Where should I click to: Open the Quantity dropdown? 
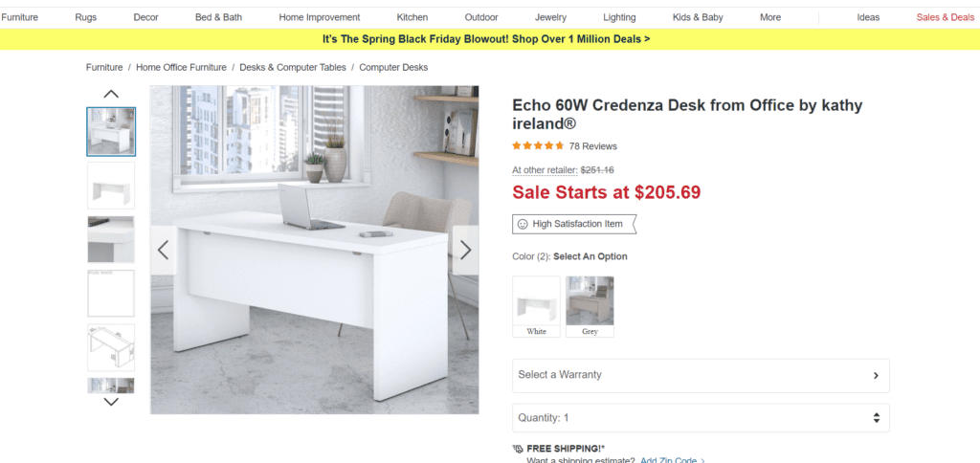pyautogui.click(x=701, y=418)
